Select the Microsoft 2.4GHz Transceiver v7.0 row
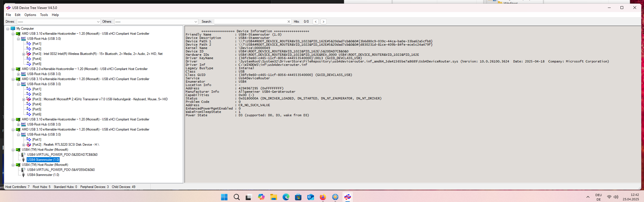This screenshot has width=644, height=202. [100, 99]
